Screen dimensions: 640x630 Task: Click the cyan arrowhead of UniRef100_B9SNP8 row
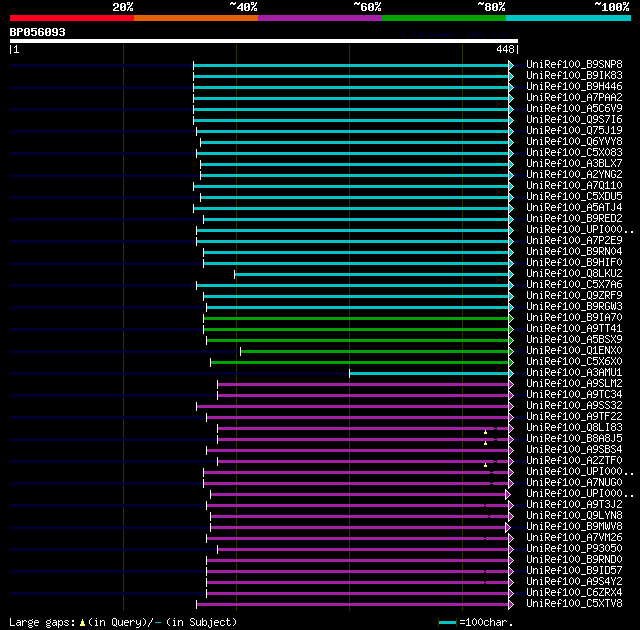pos(511,65)
